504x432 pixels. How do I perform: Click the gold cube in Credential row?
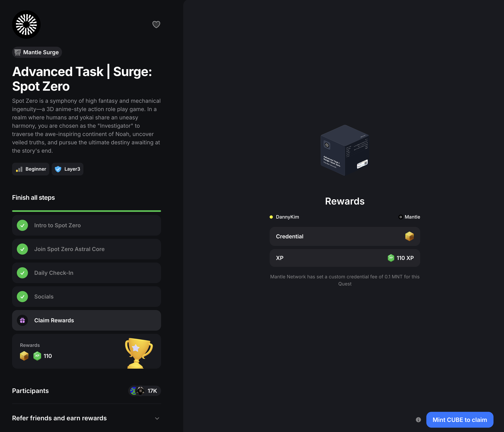tap(409, 236)
